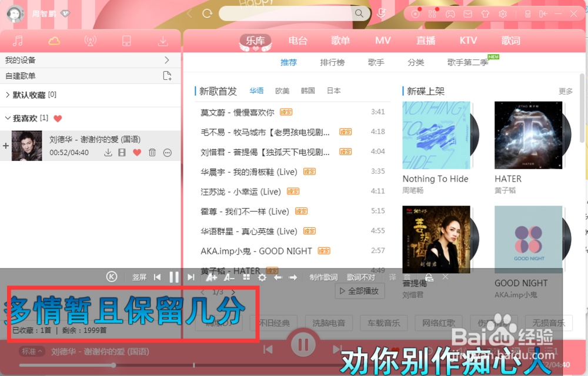The image size is (588, 376).
Task: Open the disc icon with red dot
Action: [415, 14]
